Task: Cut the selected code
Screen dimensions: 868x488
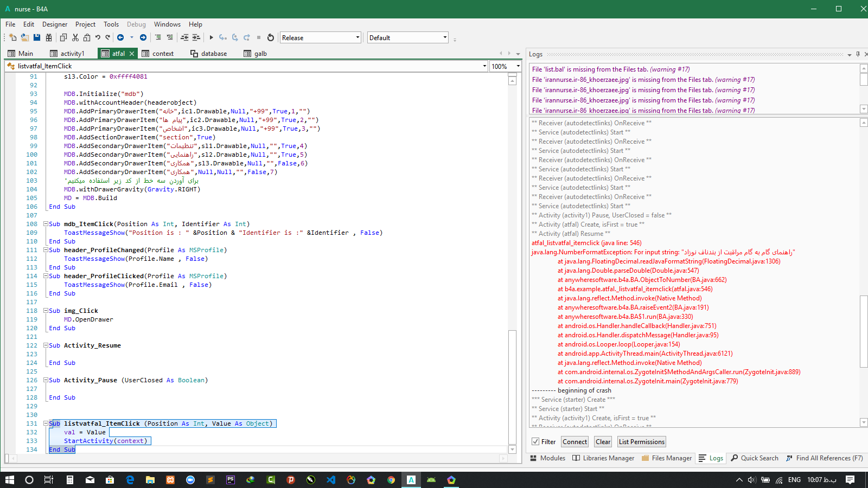Action: [74, 37]
